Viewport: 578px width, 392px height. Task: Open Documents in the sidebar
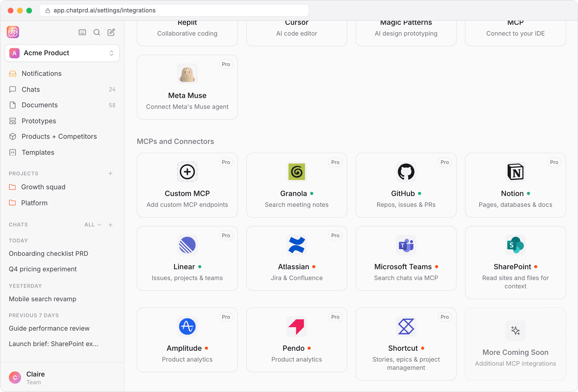[62, 105]
